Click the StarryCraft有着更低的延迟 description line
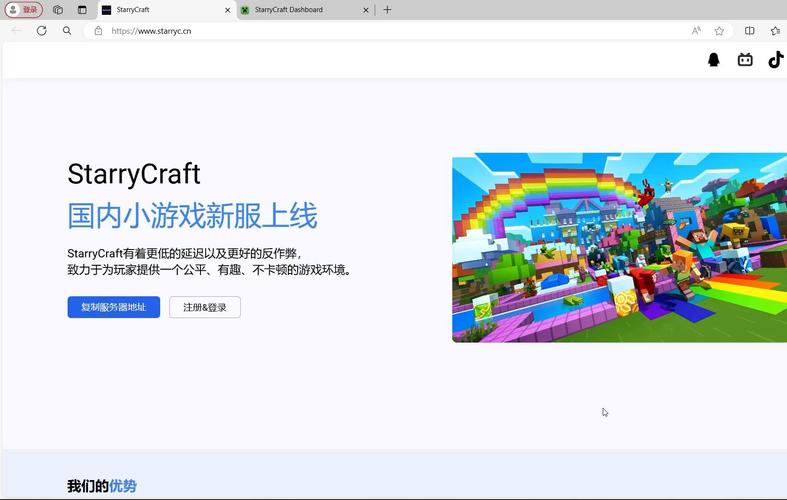787x500 pixels. coord(185,253)
